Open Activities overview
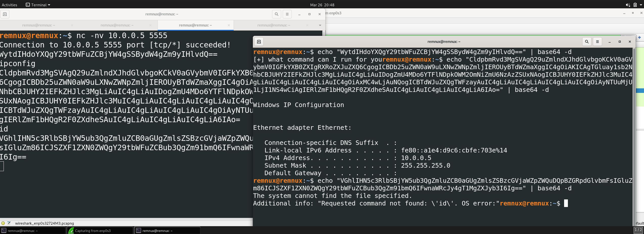 tap(9, 5)
